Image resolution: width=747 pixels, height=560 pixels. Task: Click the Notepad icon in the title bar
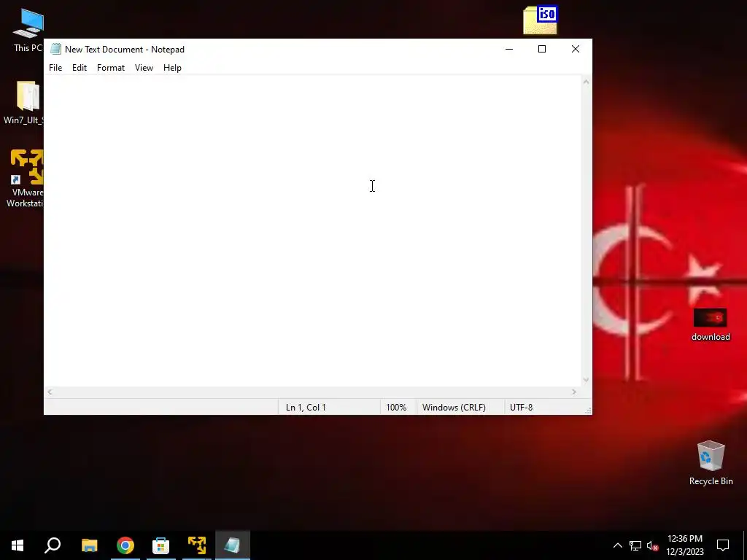point(55,49)
